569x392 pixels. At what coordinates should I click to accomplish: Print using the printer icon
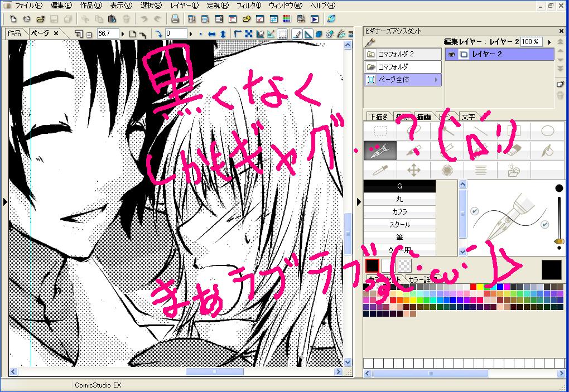(x=175, y=19)
